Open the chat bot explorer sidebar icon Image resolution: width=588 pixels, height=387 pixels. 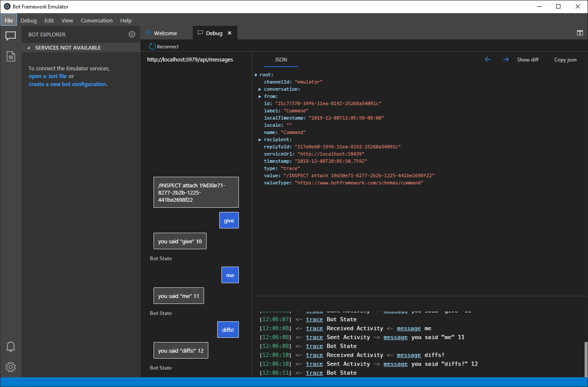click(x=11, y=36)
